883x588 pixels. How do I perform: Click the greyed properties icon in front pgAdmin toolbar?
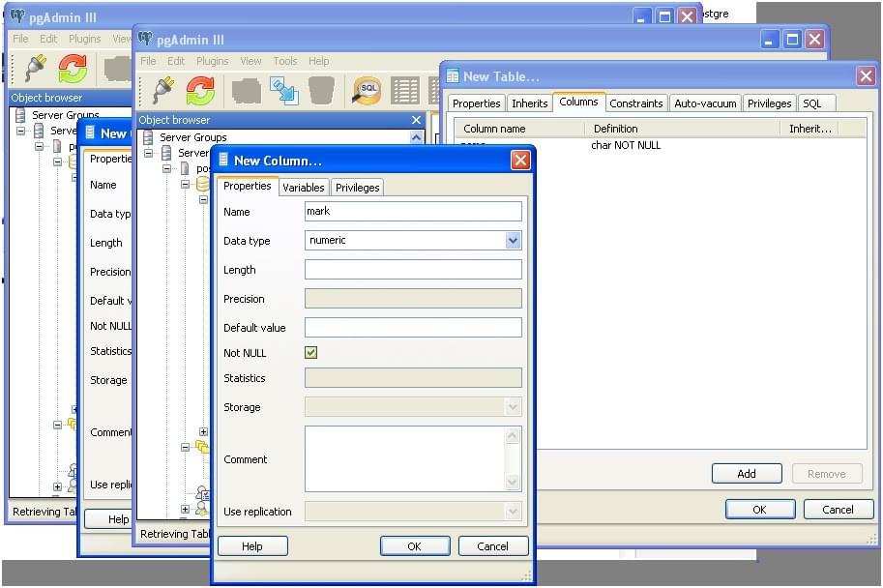(246, 91)
